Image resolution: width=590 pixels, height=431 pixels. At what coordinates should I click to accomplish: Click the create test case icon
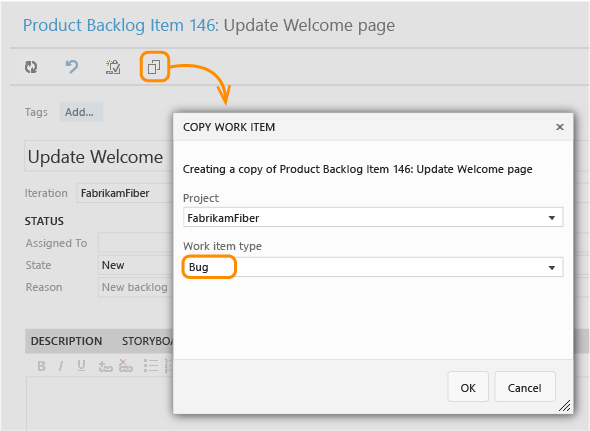click(113, 67)
